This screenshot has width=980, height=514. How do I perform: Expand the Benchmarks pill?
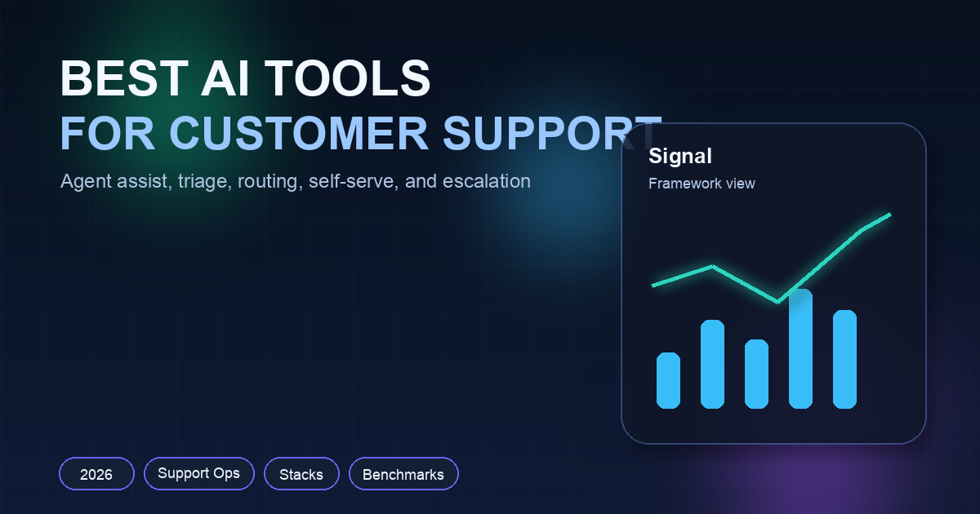(x=403, y=473)
